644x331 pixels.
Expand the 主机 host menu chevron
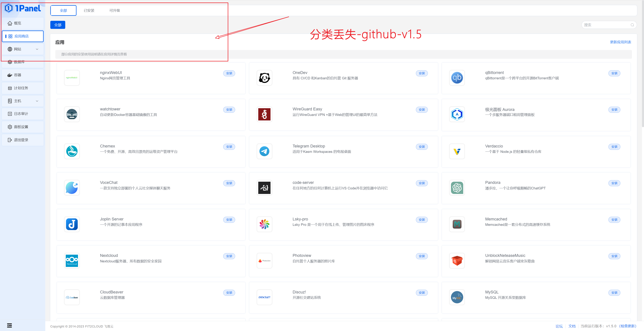tap(37, 101)
